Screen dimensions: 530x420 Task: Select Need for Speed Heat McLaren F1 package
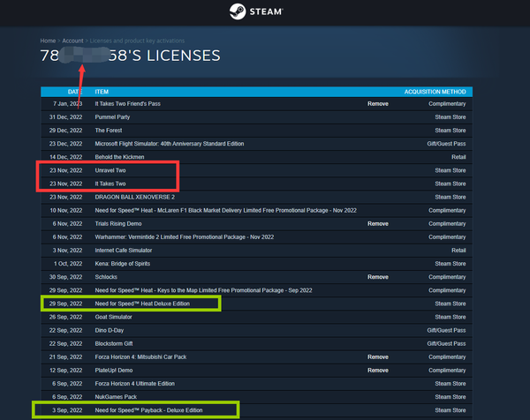click(226, 210)
